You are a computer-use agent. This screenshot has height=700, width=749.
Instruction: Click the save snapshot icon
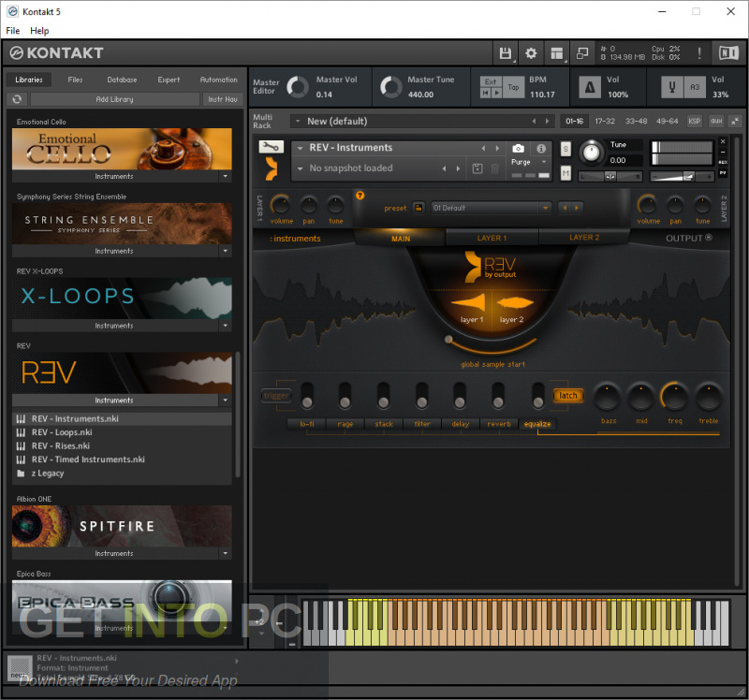click(477, 168)
